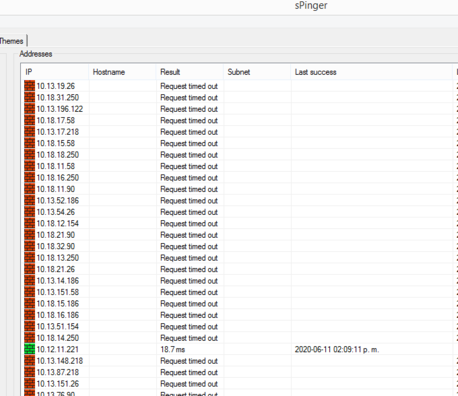The width and height of the screenshot is (458, 396).
Task: Click Request timed out for 10.13.54.26
Action: [x=189, y=212]
